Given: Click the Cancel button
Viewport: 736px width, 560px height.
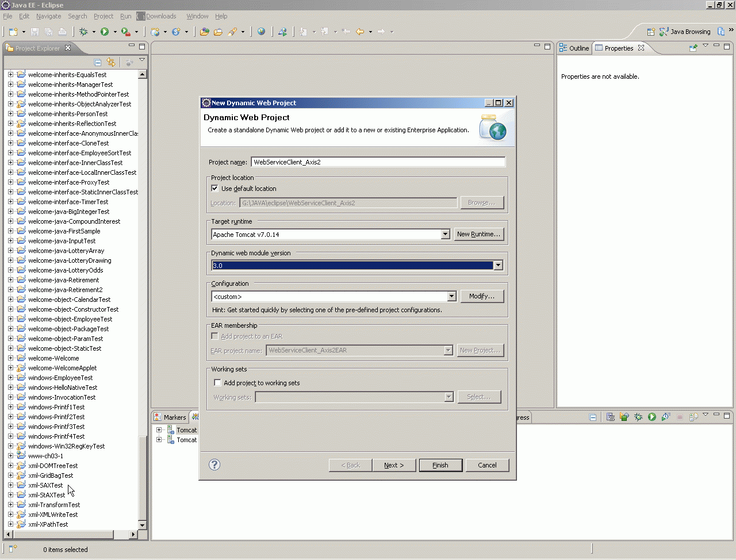Looking at the screenshot, I should pos(487,465).
